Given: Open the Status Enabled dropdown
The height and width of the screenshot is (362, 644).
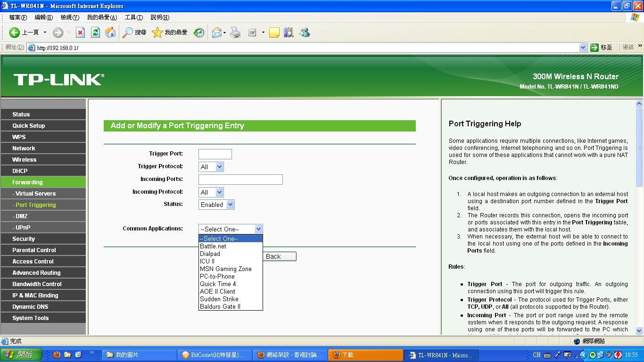Looking at the screenshot, I should coord(216,205).
